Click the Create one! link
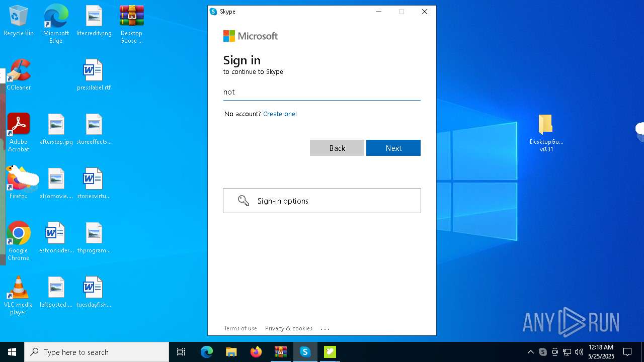 (x=280, y=114)
